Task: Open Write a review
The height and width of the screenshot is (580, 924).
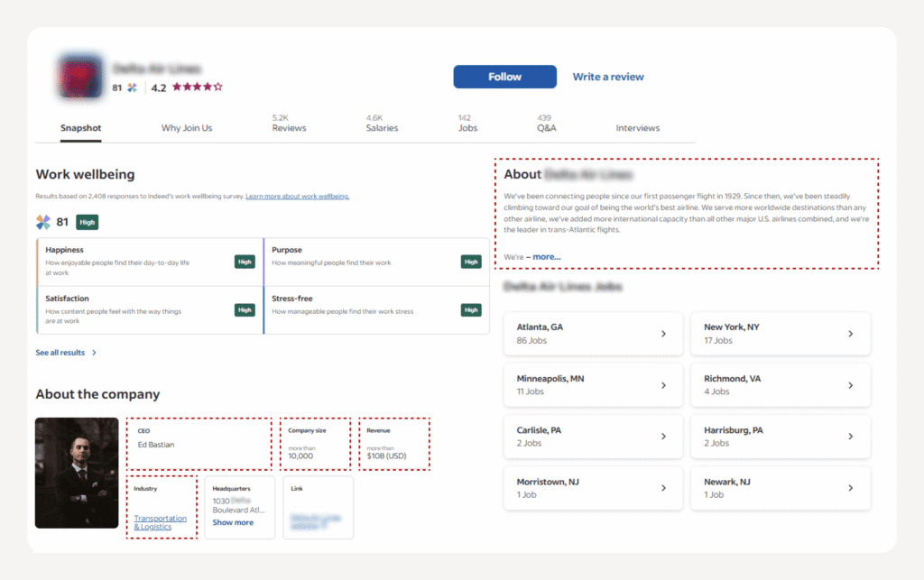Action: (x=608, y=77)
